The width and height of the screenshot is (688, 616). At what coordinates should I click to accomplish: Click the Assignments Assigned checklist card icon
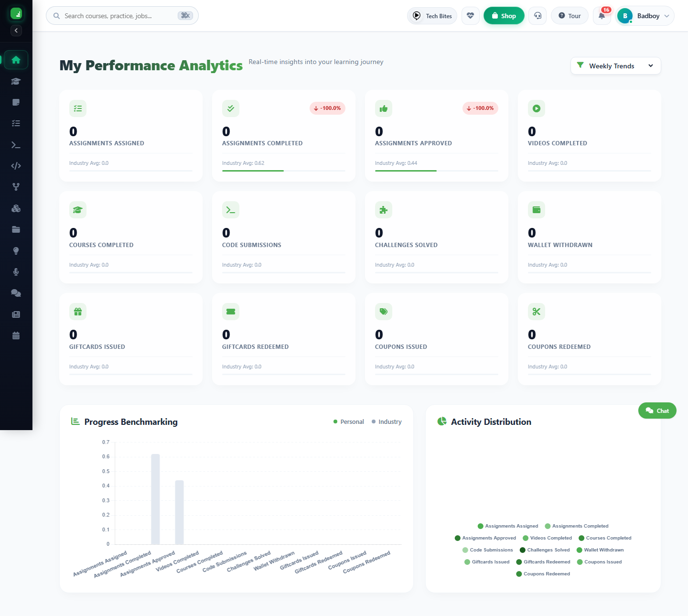(x=78, y=108)
